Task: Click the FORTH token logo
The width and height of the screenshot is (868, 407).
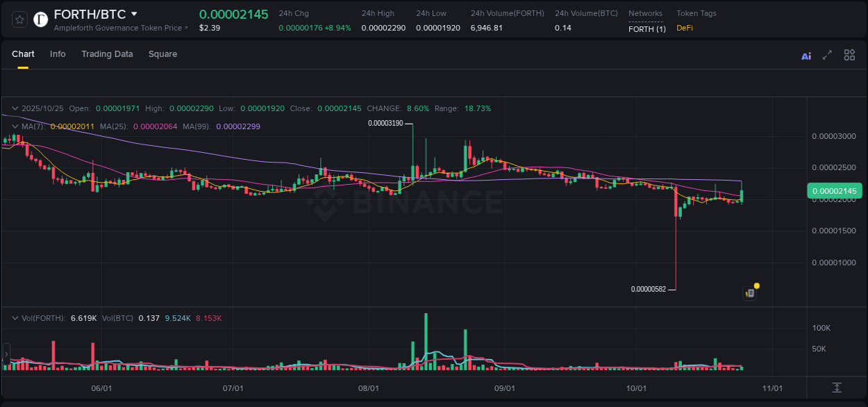Action: [40, 19]
